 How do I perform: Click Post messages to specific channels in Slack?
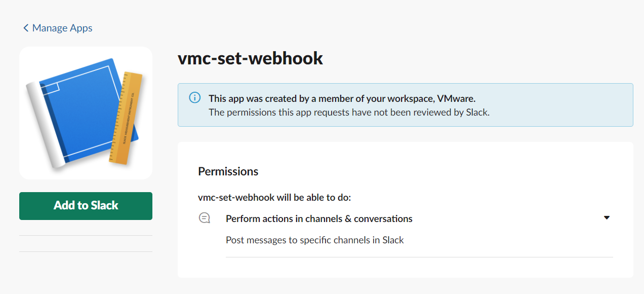tap(314, 240)
